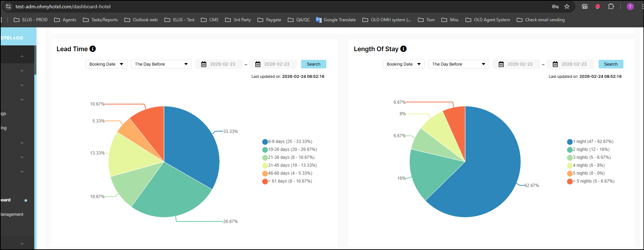
Task: Open Lead Time start date calendar icon
Action: tap(204, 64)
